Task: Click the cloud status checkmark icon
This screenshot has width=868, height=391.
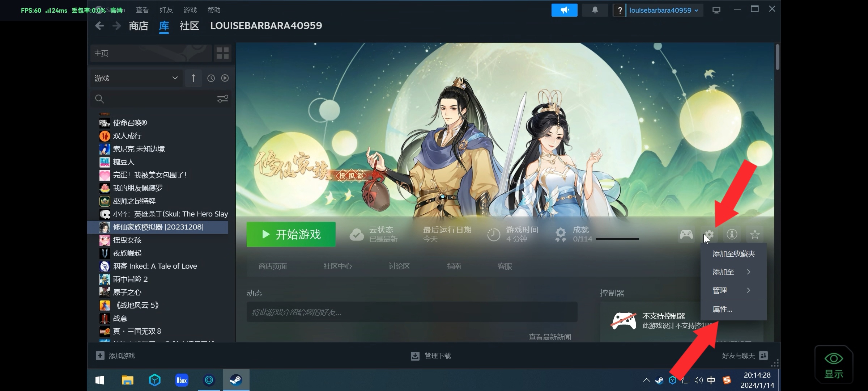Action: (x=357, y=235)
